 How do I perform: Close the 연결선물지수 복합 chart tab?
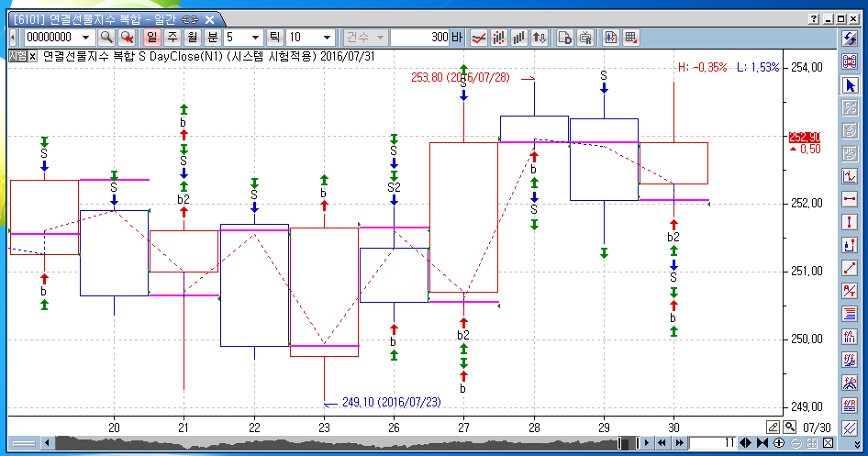pos(32,55)
